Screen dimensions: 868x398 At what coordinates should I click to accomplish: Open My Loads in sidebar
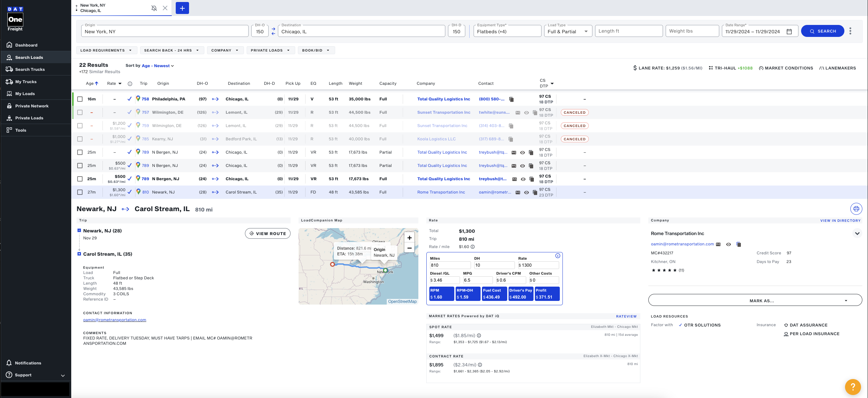click(x=25, y=94)
